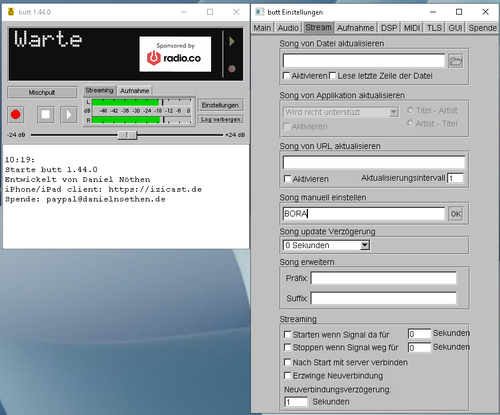The height and width of the screenshot is (415, 500).
Task: Open the DSP settings tab
Action: 389,28
